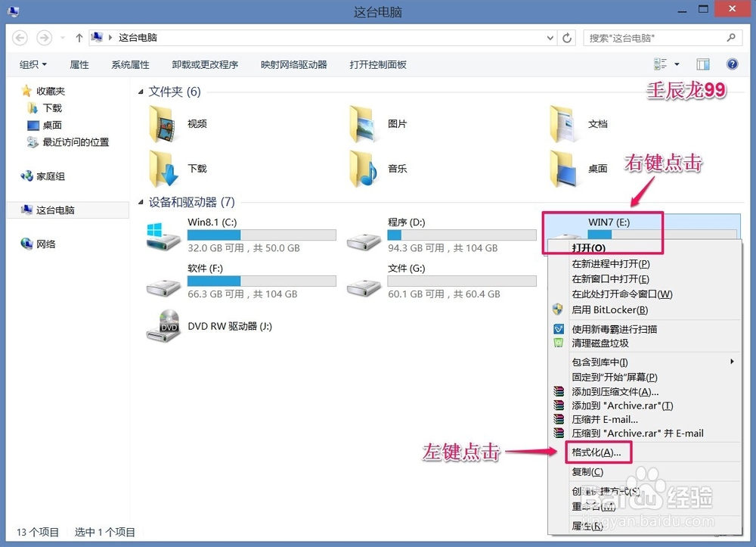Image resolution: width=756 pixels, height=547 pixels.
Task: Choose 添加到 "Archive.rar"(T)
Action: coord(622,406)
